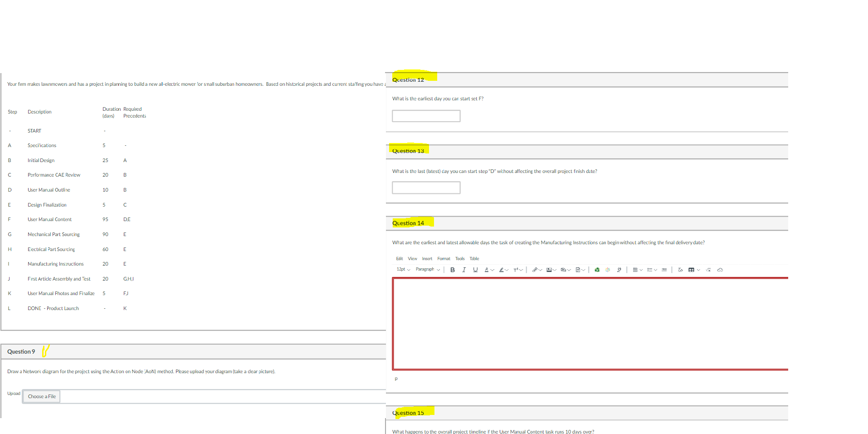Click the 'Initial Design' row text
This screenshot has width=868, height=434.
pyautogui.click(x=41, y=161)
